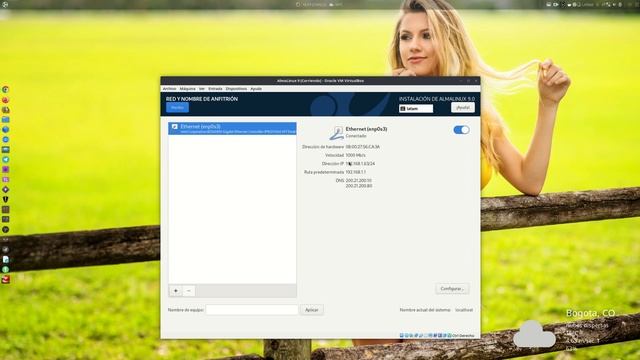
Task: Focus the Nombre de equipo field
Action: (252, 310)
